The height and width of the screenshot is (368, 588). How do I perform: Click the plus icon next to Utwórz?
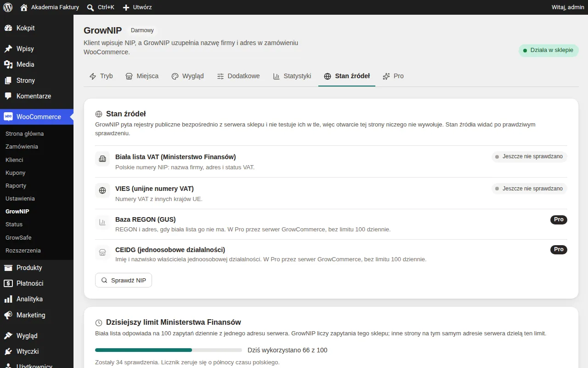(126, 7)
